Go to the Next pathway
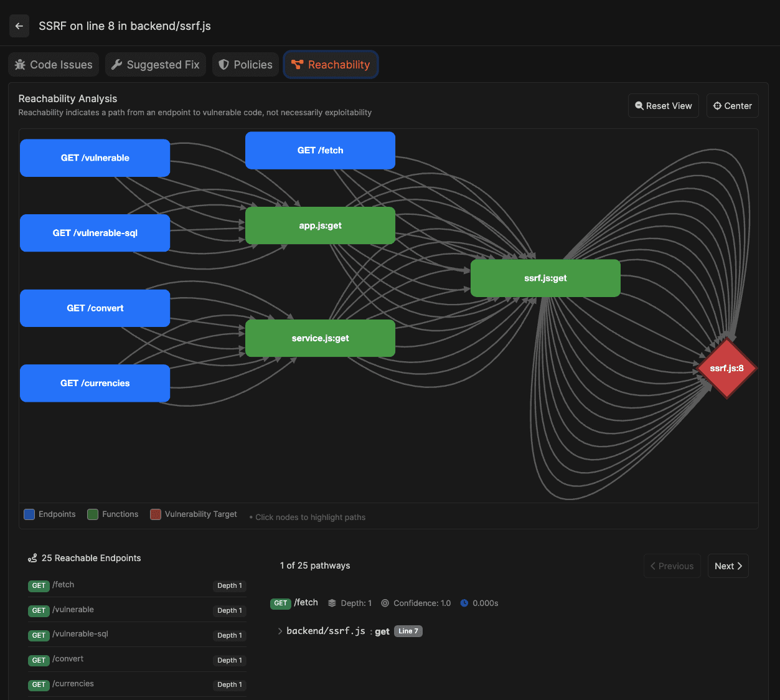This screenshot has height=700, width=780. coord(728,566)
